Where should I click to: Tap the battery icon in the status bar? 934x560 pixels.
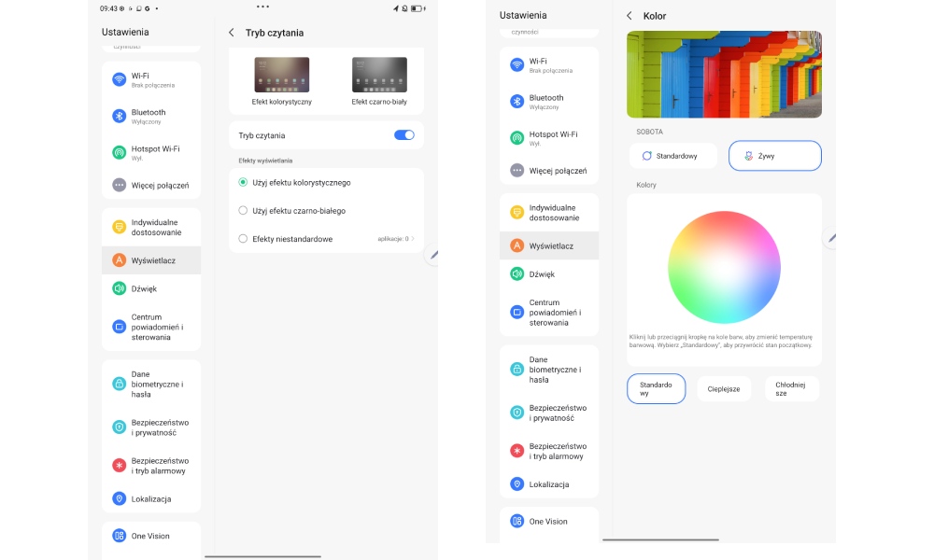[416, 8]
